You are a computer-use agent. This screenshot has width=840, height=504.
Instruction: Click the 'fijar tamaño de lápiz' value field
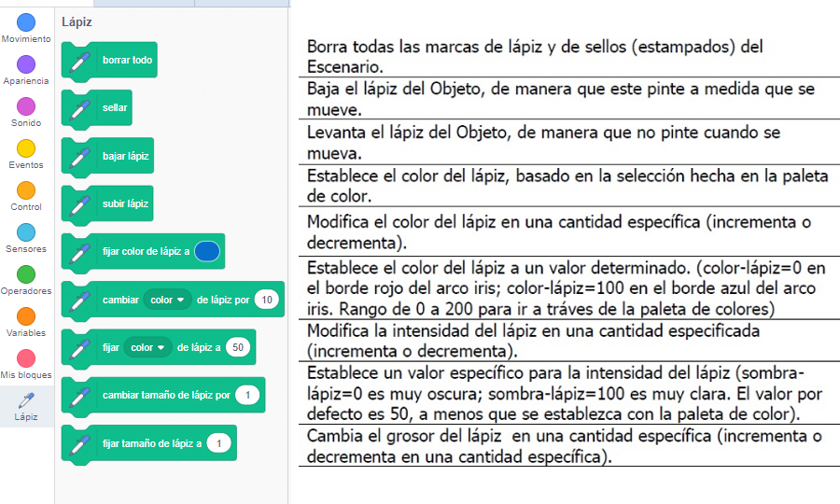pos(219,444)
